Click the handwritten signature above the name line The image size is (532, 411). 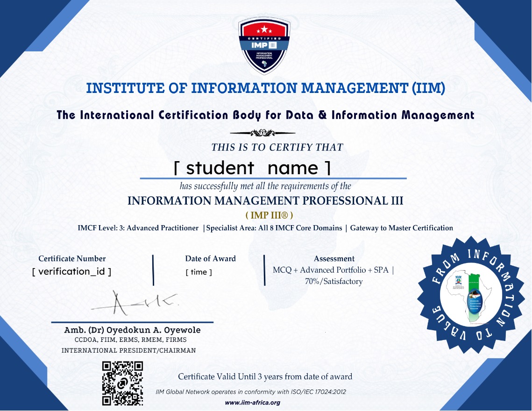pos(135,302)
